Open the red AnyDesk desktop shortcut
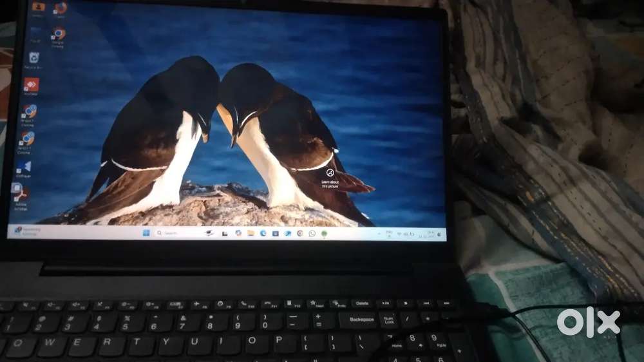This screenshot has width=644, height=362. 31,86
